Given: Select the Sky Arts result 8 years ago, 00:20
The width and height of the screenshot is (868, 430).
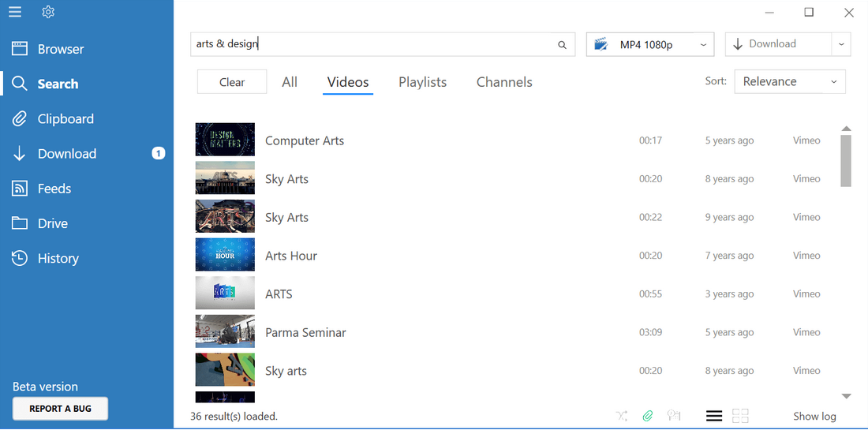Looking at the screenshot, I should (286, 179).
